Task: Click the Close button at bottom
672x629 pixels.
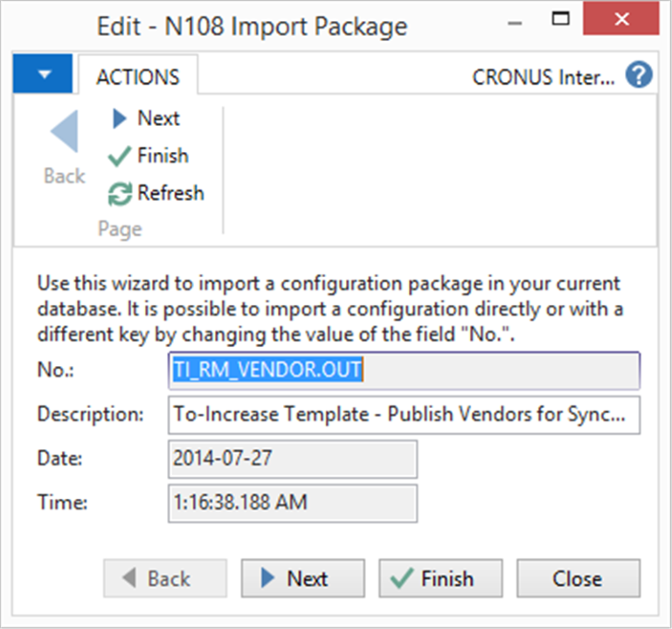Action: tap(578, 578)
